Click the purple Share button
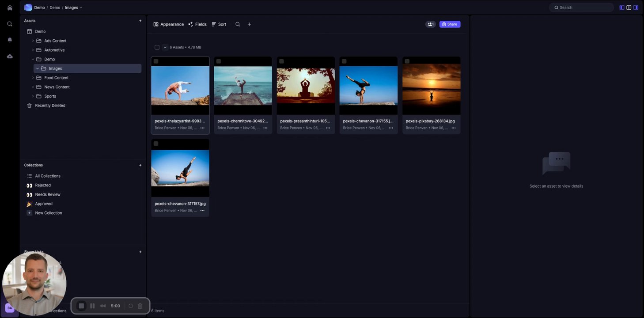This screenshot has width=644, height=318. (x=450, y=24)
